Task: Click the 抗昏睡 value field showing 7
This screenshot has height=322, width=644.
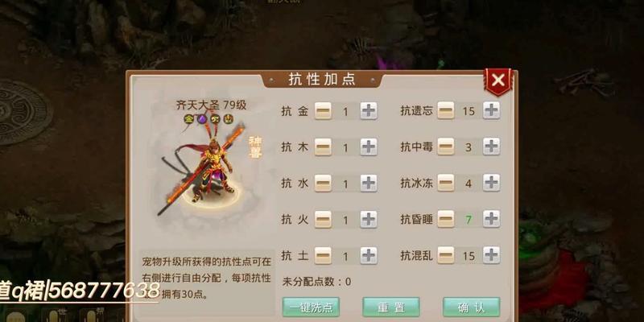Action: point(469,219)
